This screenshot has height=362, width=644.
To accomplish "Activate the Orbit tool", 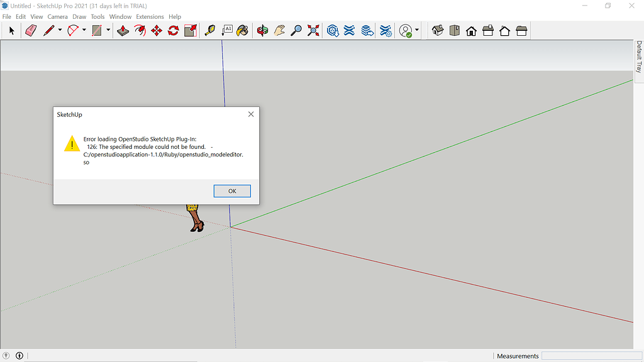I will pyautogui.click(x=262, y=30).
